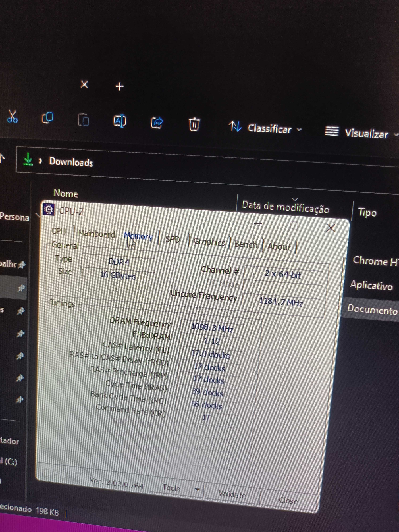Click the Bank Cycle Time 56 clocks value
This screenshot has height=532, width=399.
click(x=207, y=405)
